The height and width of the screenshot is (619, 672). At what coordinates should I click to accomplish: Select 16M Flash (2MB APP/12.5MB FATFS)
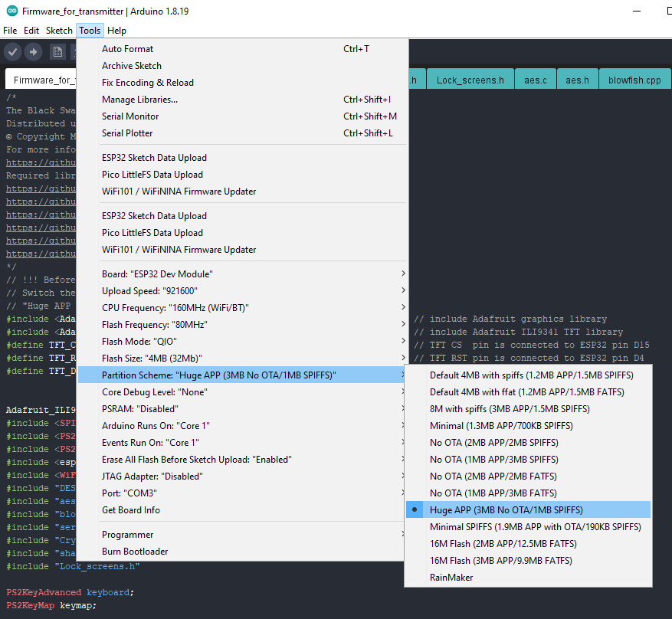[528, 544]
